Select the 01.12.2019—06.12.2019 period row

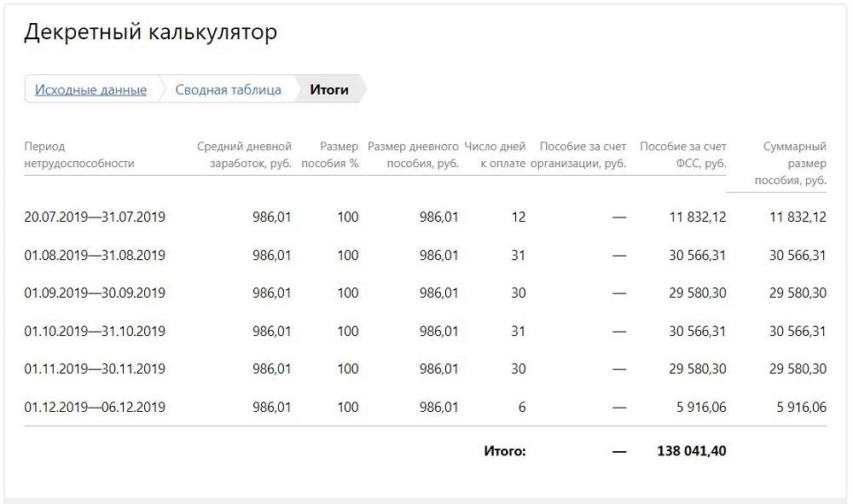pyautogui.click(x=426, y=408)
